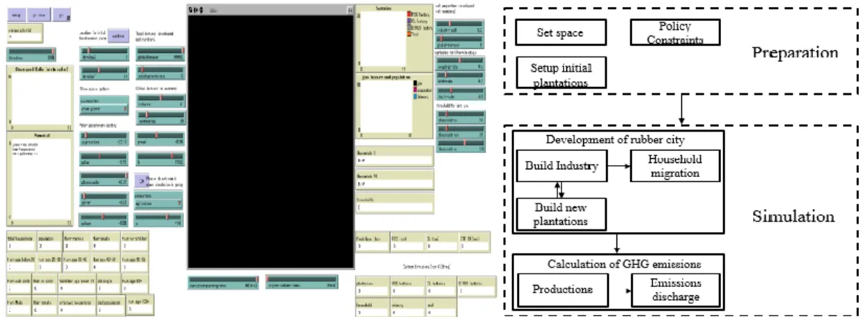The image size is (868, 317).
Task: Click the Build Industry flowchart box
Action: [x=563, y=167]
